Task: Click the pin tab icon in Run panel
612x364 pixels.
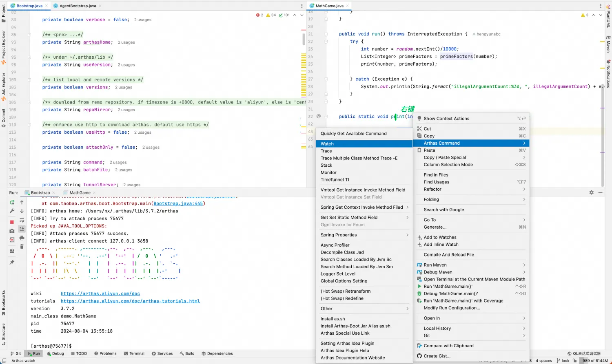Action: [x=12, y=262]
